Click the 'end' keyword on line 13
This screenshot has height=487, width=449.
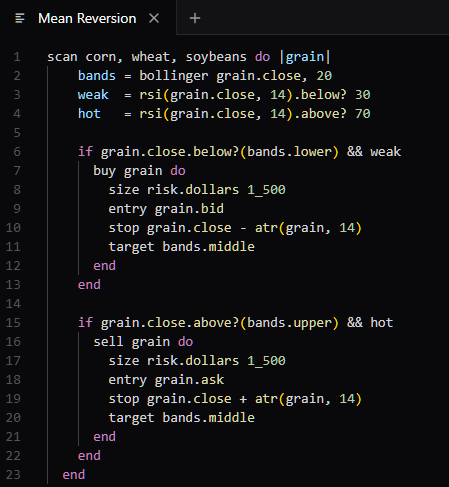pyautogui.click(x=89, y=285)
